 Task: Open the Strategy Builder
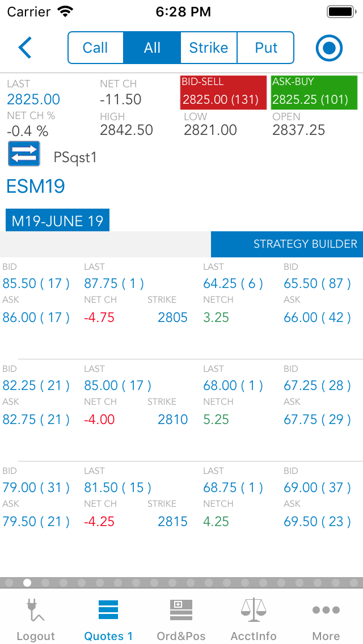287,244
